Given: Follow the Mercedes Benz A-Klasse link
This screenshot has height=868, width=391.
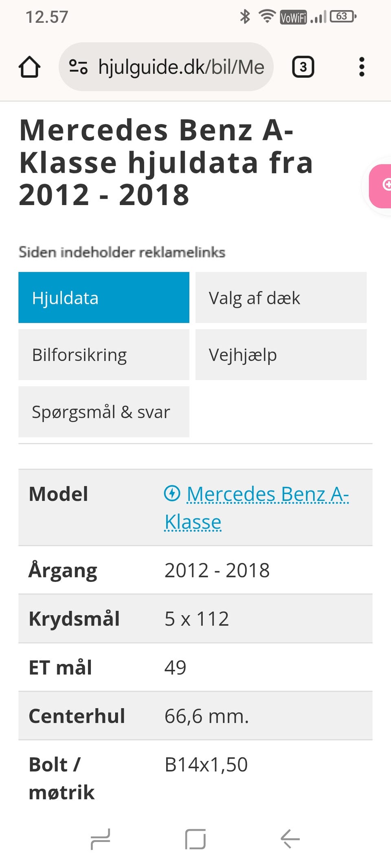Looking at the screenshot, I should tap(267, 495).
